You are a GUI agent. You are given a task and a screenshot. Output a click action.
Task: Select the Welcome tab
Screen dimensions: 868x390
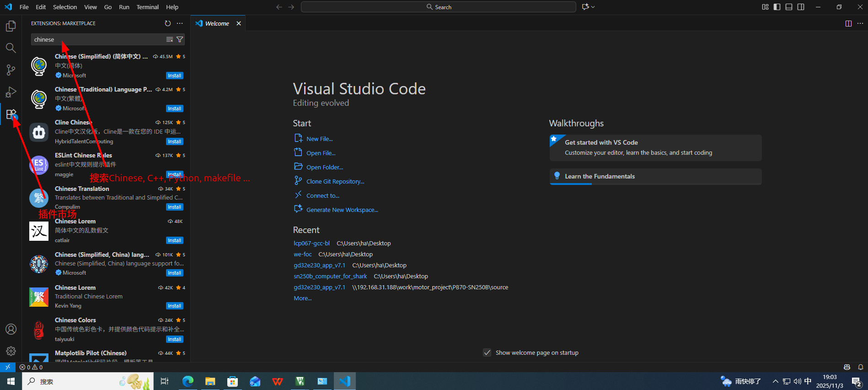coord(217,23)
